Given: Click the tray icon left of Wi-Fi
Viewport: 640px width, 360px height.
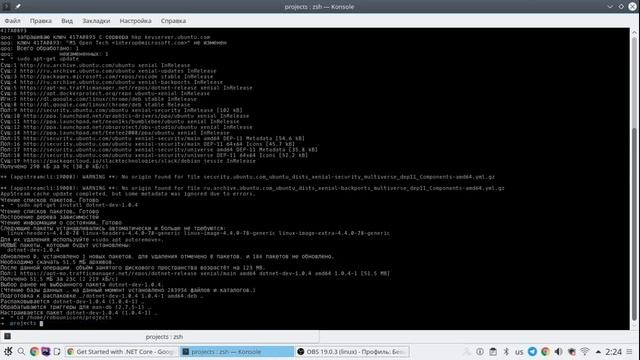Looking at the screenshot, I should (x=572, y=351).
